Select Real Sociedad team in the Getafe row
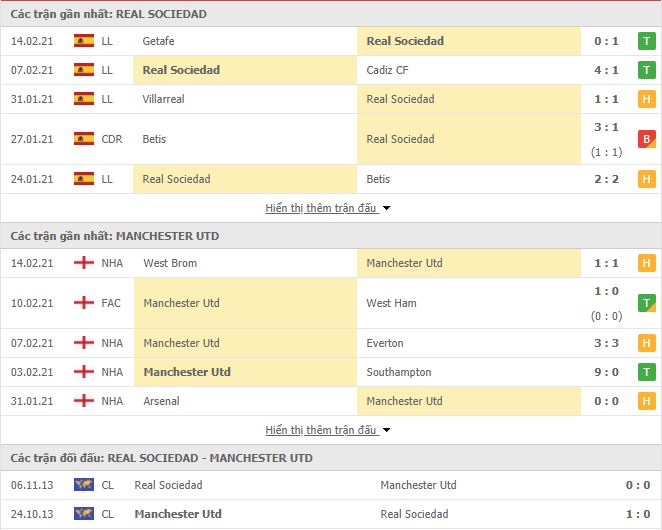 coord(405,41)
